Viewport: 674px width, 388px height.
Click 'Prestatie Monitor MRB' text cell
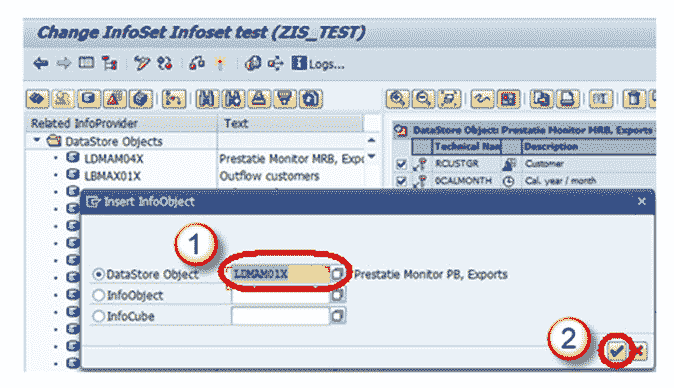click(x=291, y=159)
